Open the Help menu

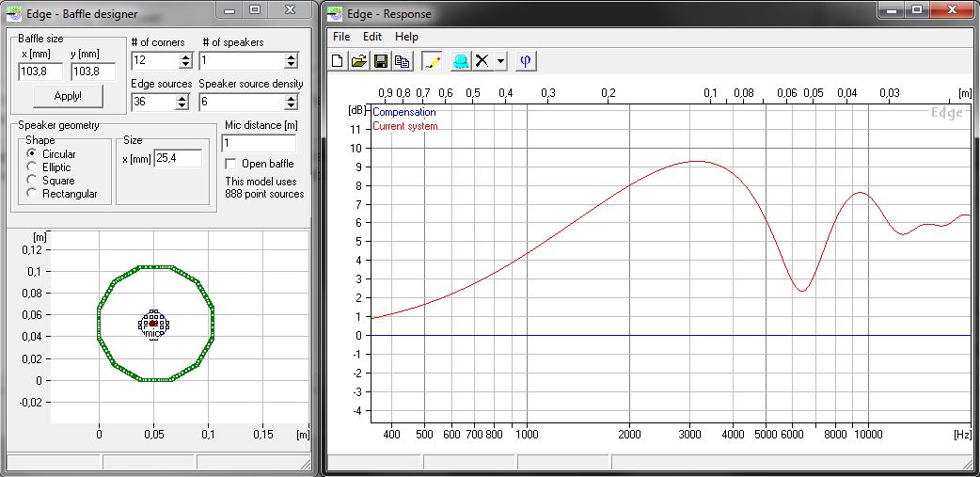[406, 37]
